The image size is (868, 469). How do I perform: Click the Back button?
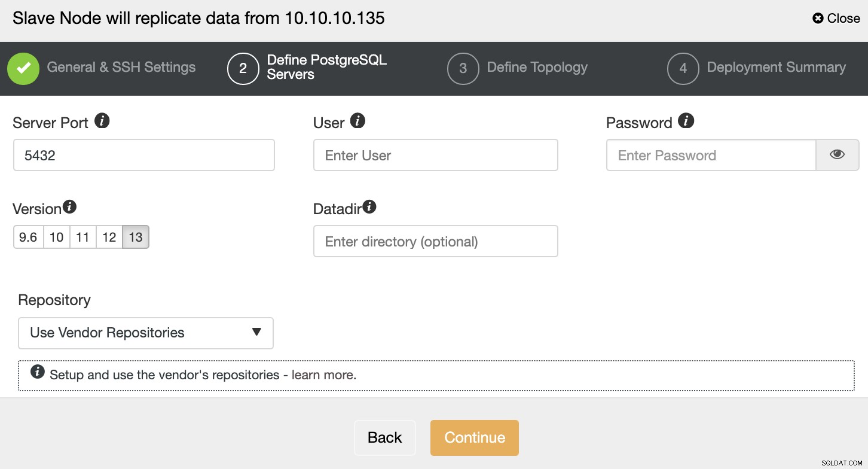385,438
